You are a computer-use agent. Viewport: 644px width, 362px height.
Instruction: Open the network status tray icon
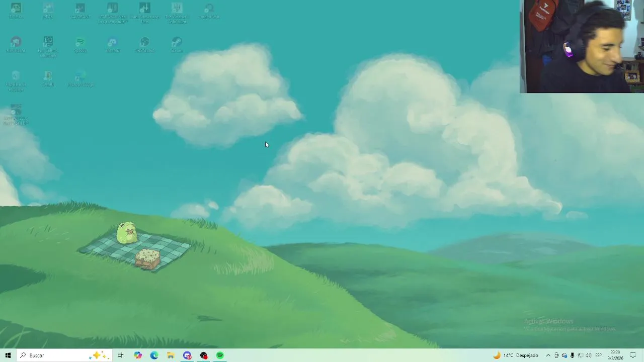(580, 355)
